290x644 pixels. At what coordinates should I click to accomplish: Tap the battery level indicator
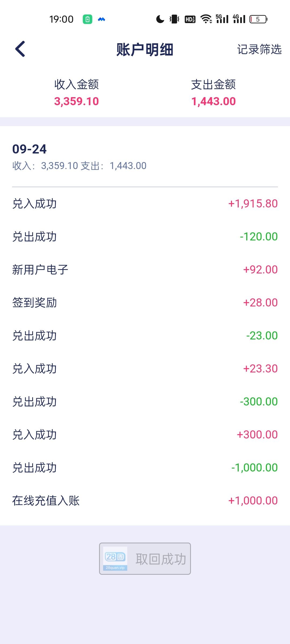click(x=258, y=19)
